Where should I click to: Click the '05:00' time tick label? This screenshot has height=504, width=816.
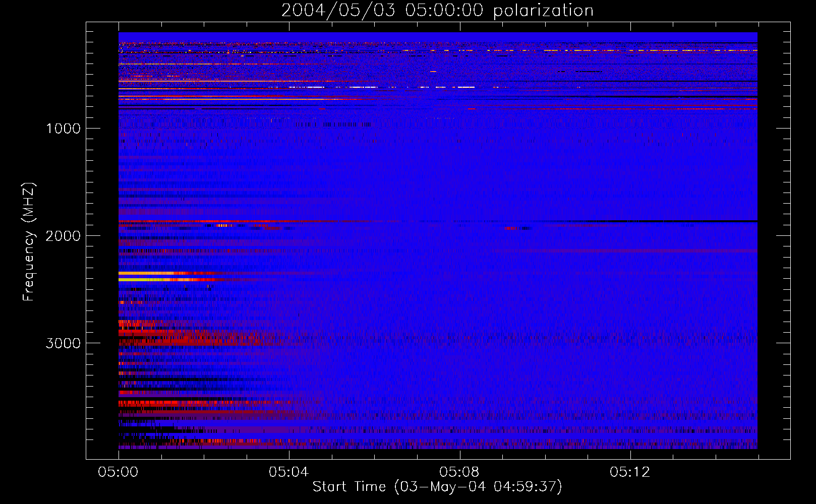click(x=118, y=472)
